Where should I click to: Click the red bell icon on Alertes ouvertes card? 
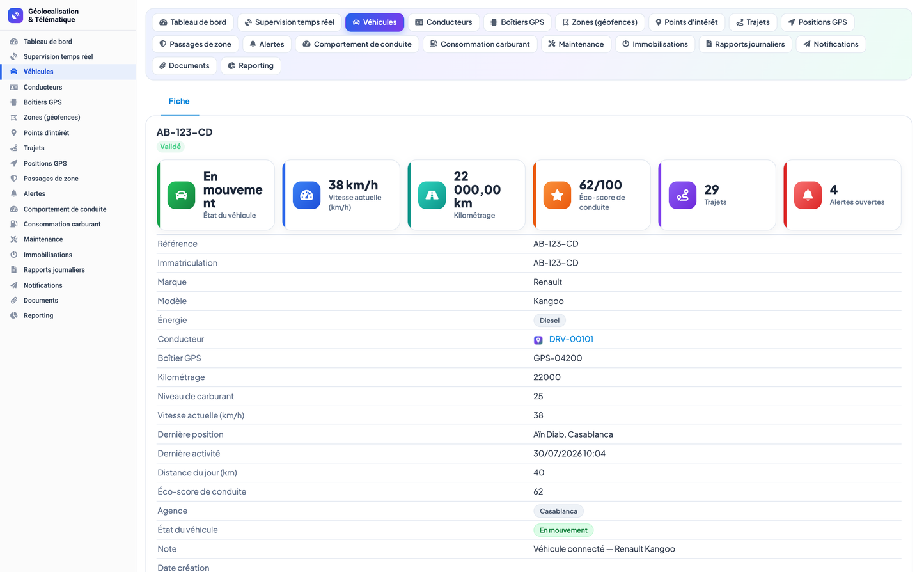(x=808, y=195)
